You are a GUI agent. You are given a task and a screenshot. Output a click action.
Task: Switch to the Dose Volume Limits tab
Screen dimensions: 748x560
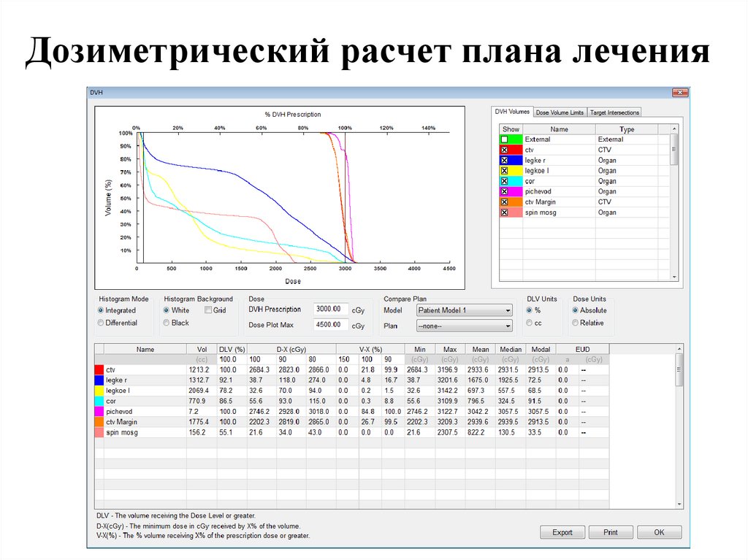point(560,112)
